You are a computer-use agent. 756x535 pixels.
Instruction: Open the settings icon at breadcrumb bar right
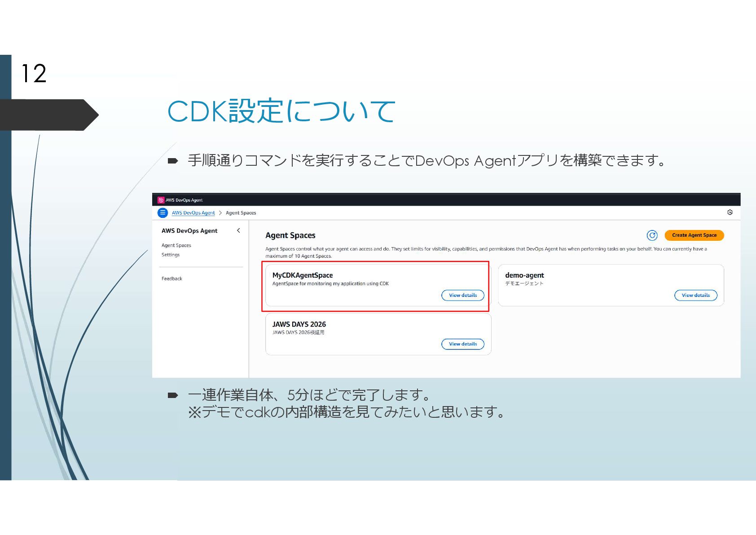(730, 212)
